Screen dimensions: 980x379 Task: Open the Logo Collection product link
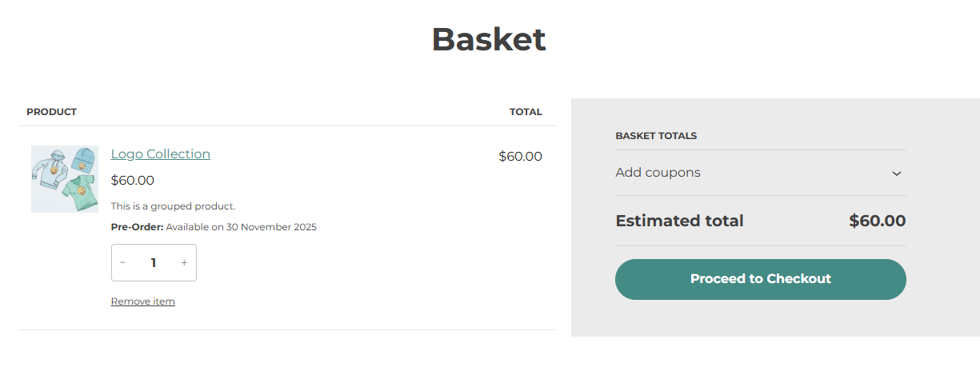tap(160, 154)
